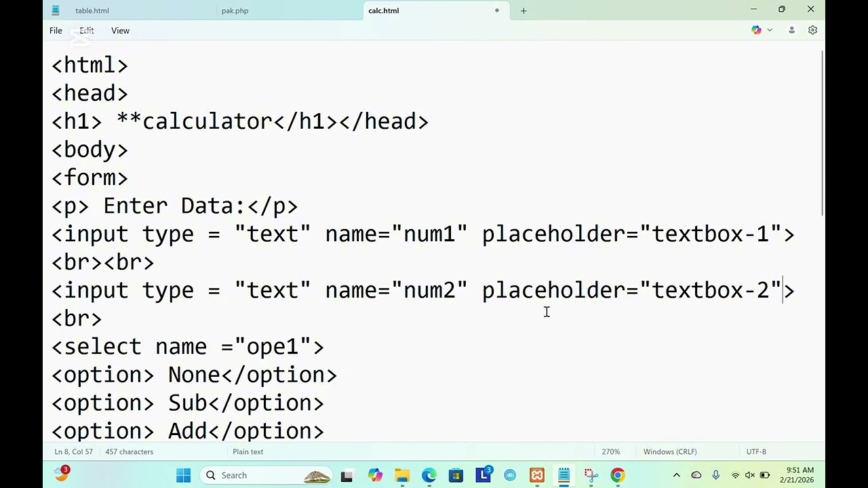The width and height of the screenshot is (868, 488).
Task: Click the Ln 8, Col 57 status entry
Action: click(73, 452)
